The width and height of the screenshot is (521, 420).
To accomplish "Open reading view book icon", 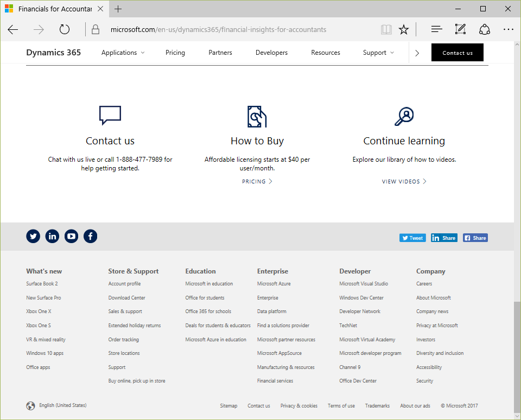I will click(x=386, y=29).
